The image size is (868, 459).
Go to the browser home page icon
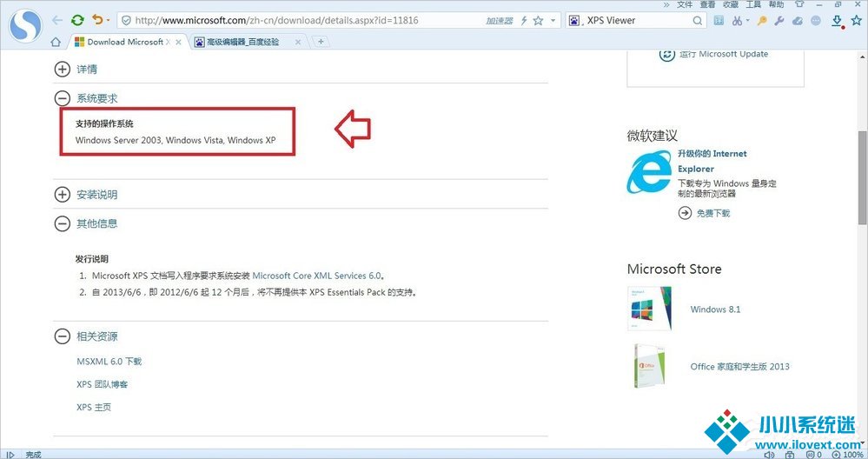[x=56, y=42]
